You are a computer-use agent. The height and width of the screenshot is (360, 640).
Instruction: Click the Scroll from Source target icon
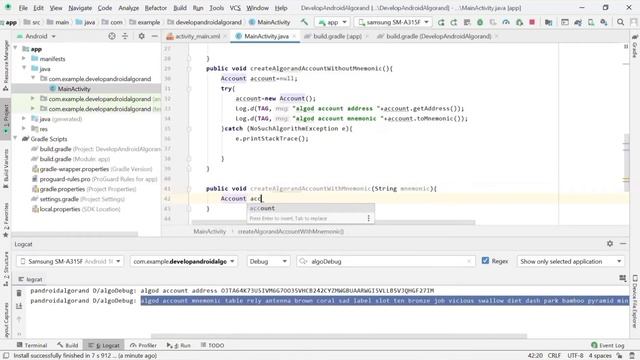click(x=112, y=36)
